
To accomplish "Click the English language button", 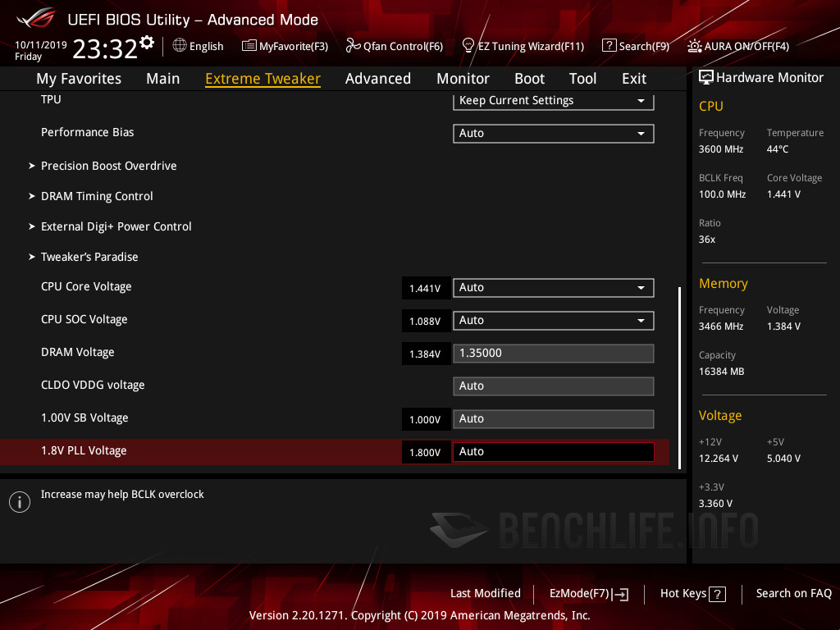I will click(x=199, y=46).
